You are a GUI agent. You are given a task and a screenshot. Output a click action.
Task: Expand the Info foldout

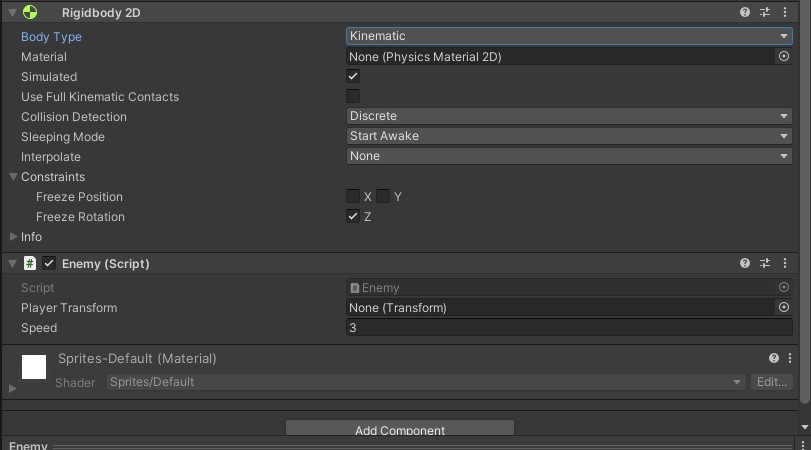point(13,236)
